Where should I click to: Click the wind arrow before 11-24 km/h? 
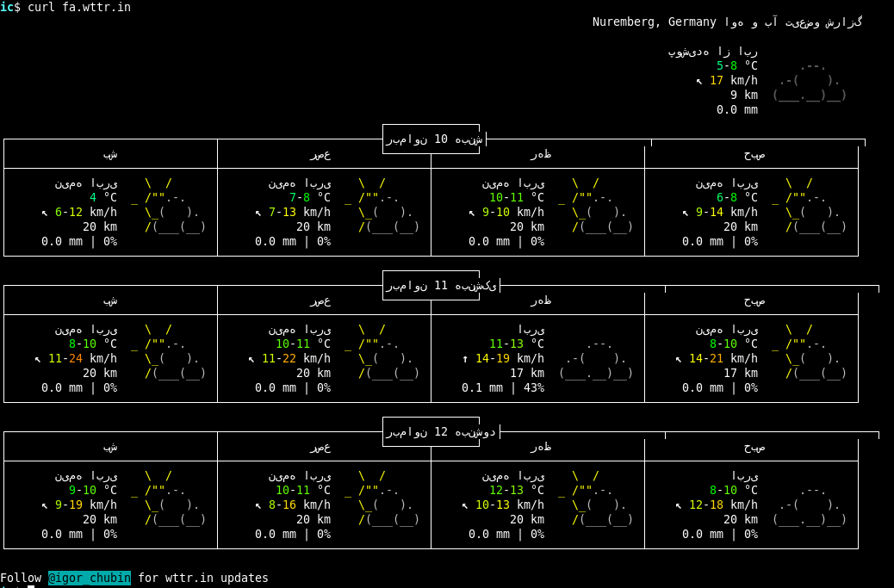pos(38,360)
